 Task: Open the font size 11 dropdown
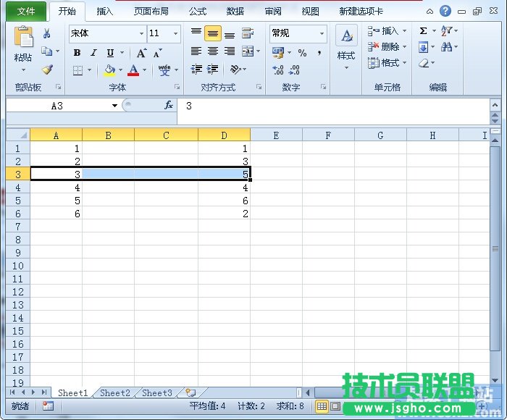coord(175,33)
